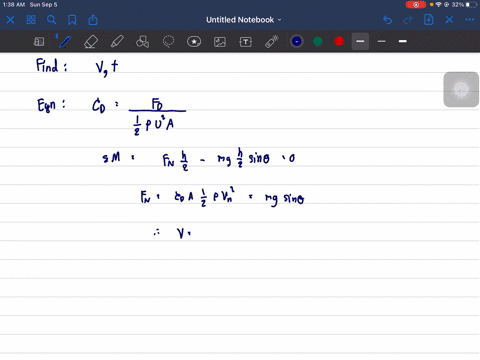Add a new page
Image resolution: width=480 pixels, height=360 pixels.
coord(429,20)
